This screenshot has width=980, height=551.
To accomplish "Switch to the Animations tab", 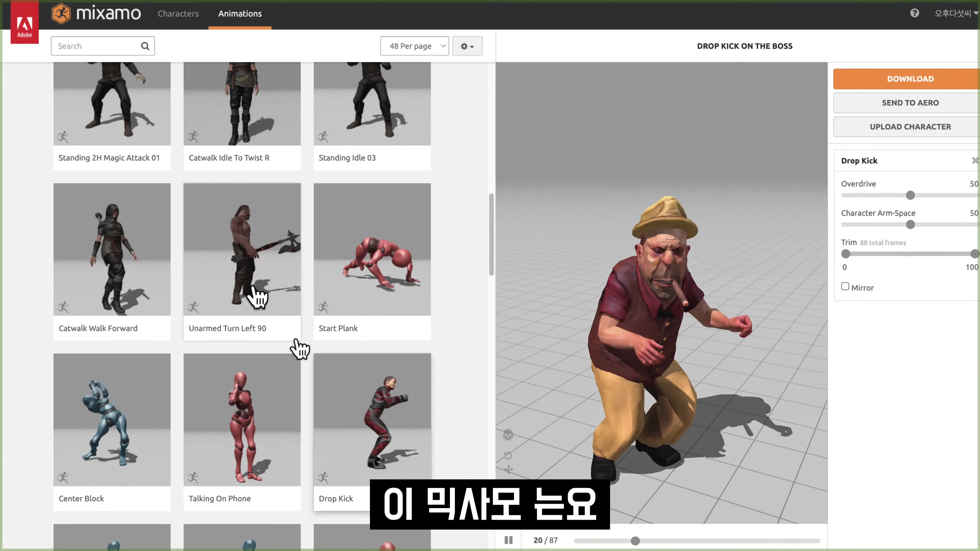I will click(240, 14).
